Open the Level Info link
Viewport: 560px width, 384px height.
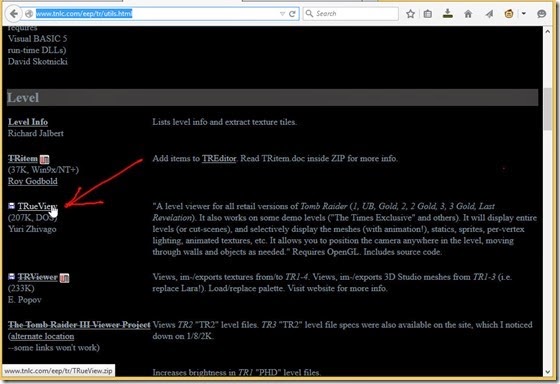click(28, 122)
